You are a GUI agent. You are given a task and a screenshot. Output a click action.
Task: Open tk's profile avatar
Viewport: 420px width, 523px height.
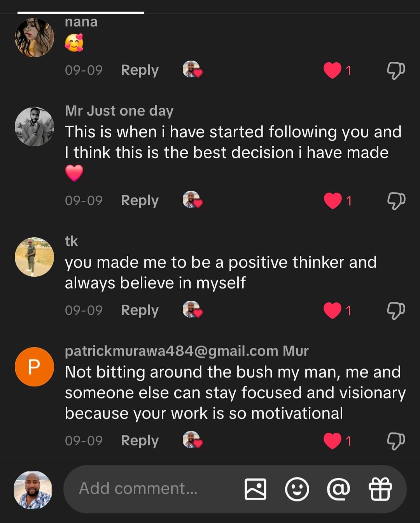coord(34,257)
